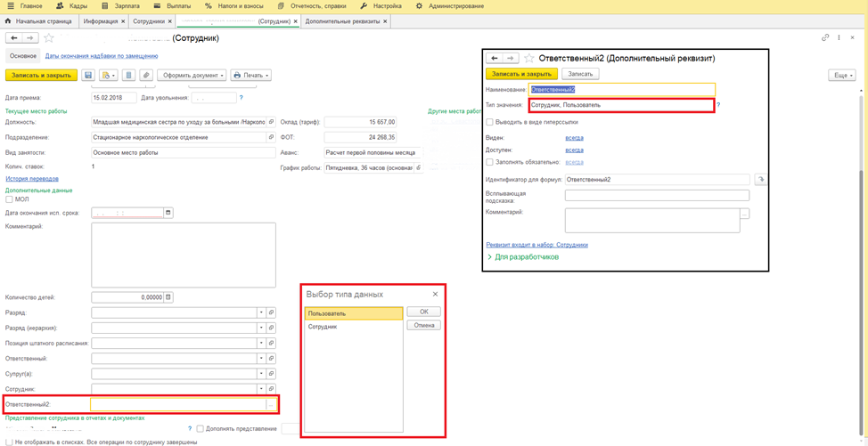Viewport: 868px width, 446px height.
Task: Click question mark near Дополнять представление
Action: 189,428
